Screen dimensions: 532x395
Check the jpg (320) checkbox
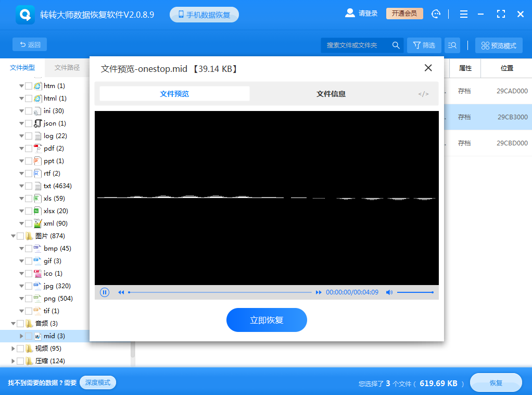tap(28, 286)
